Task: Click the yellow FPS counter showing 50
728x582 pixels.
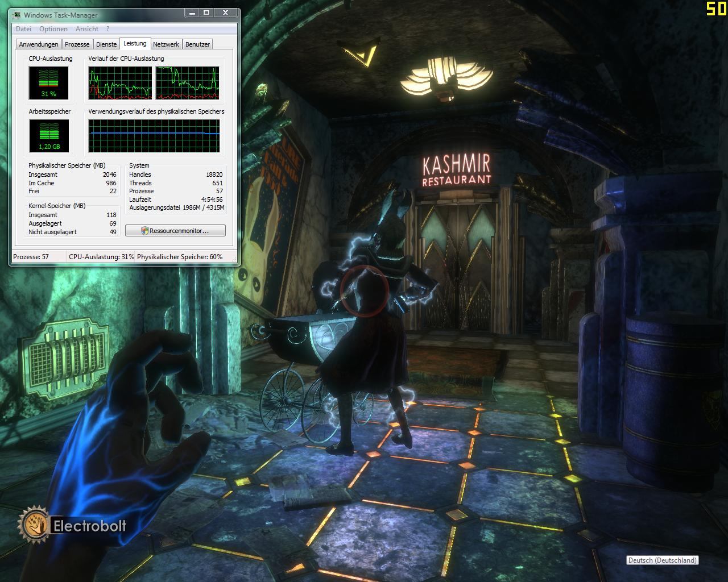Action: coord(717,9)
